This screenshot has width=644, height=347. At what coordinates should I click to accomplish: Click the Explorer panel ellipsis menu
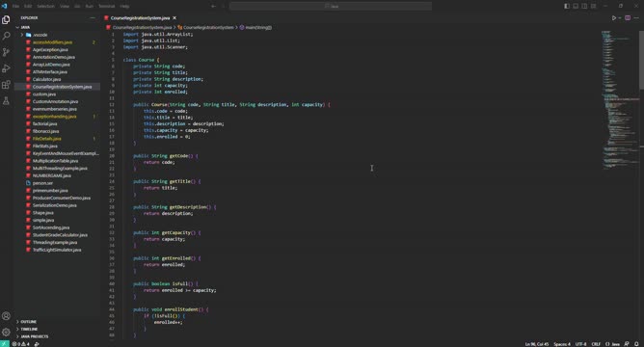(93, 18)
